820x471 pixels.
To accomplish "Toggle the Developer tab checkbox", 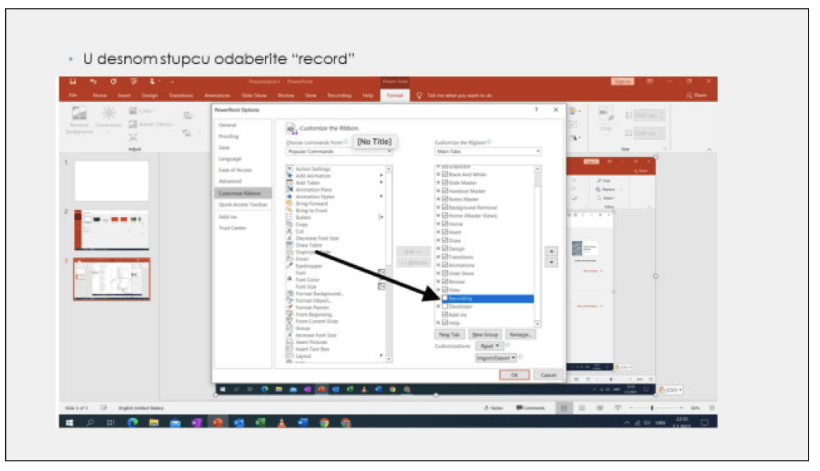I will point(445,306).
